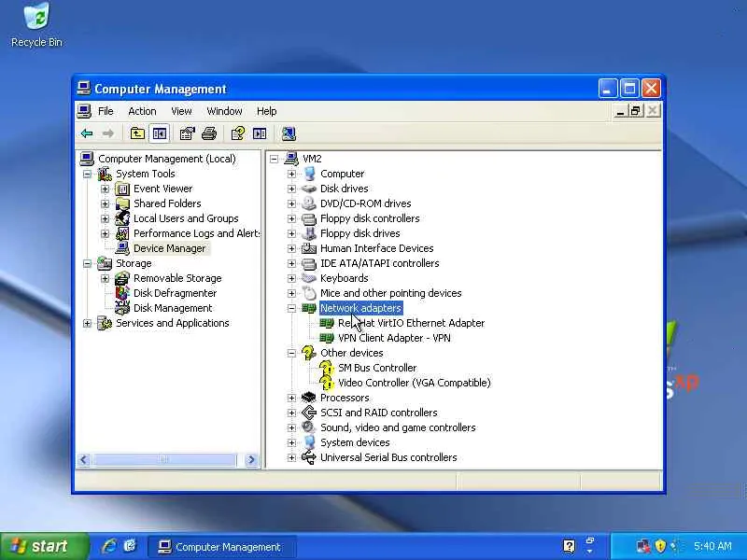Image resolution: width=747 pixels, height=560 pixels.
Task: Click the Processors chip icon
Action: pyautogui.click(x=309, y=398)
